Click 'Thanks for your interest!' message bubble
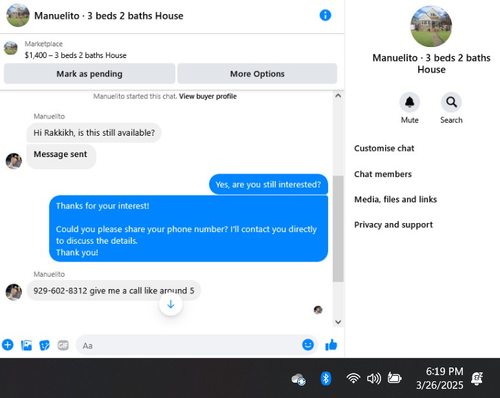Screen dimensions: 500x398 point(188,229)
